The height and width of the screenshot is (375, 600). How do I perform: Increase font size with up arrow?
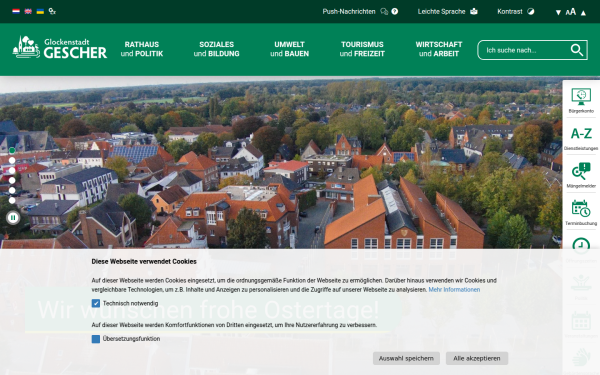click(583, 13)
